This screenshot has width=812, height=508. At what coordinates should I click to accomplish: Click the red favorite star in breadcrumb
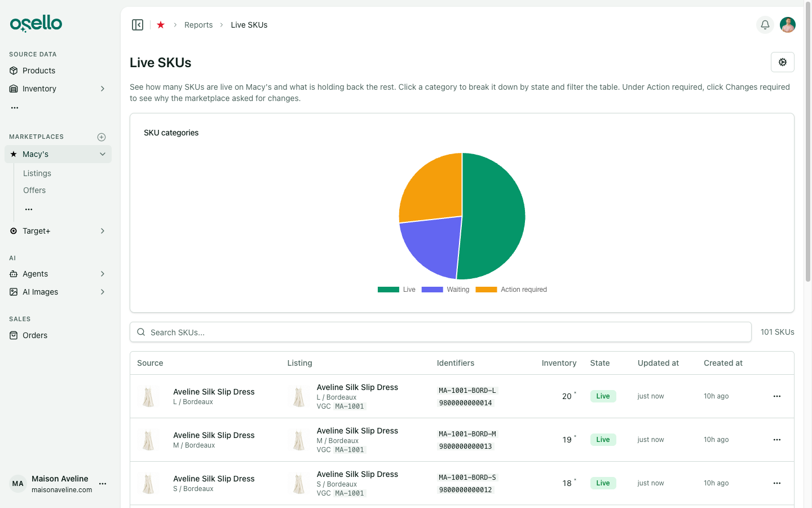tap(161, 25)
